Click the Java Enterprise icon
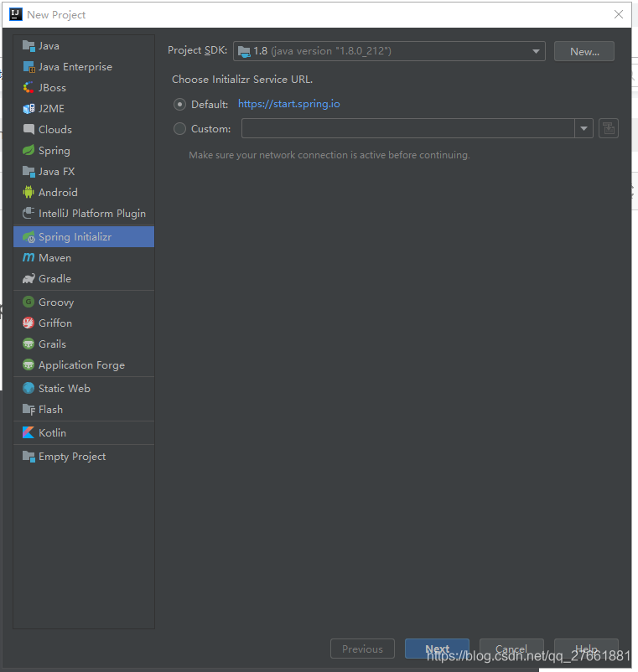The height and width of the screenshot is (672, 638). point(29,67)
